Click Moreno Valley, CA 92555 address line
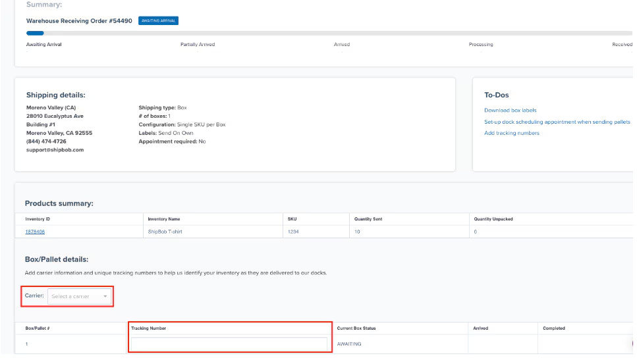637x364 pixels. (59, 133)
